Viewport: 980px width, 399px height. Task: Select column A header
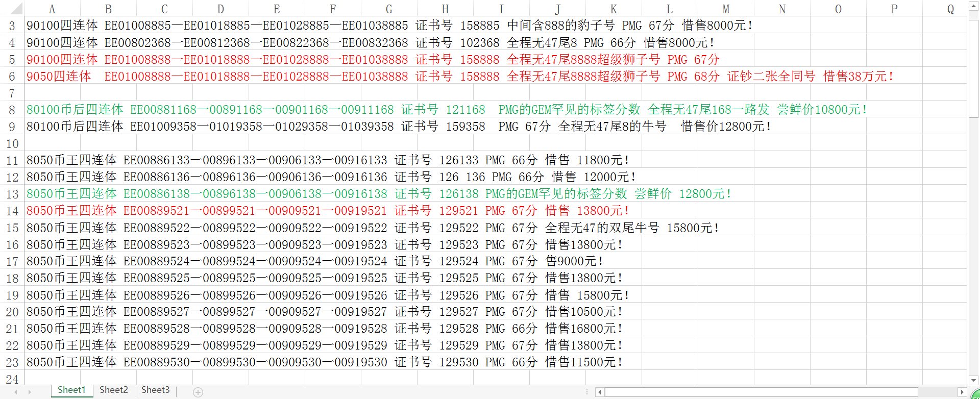coord(52,9)
